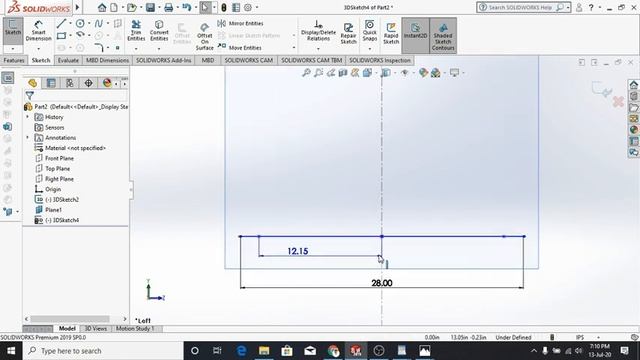This screenshot has height=360, width=640.
Task: Open the ConfigurationManager tab
Action: [x=70, y=83]
